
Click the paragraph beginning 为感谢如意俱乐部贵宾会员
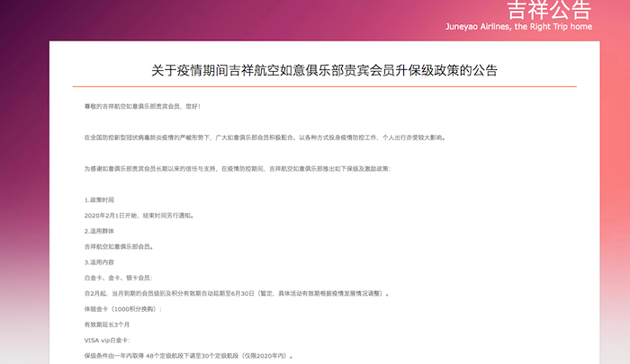click(x=238, y=169)
